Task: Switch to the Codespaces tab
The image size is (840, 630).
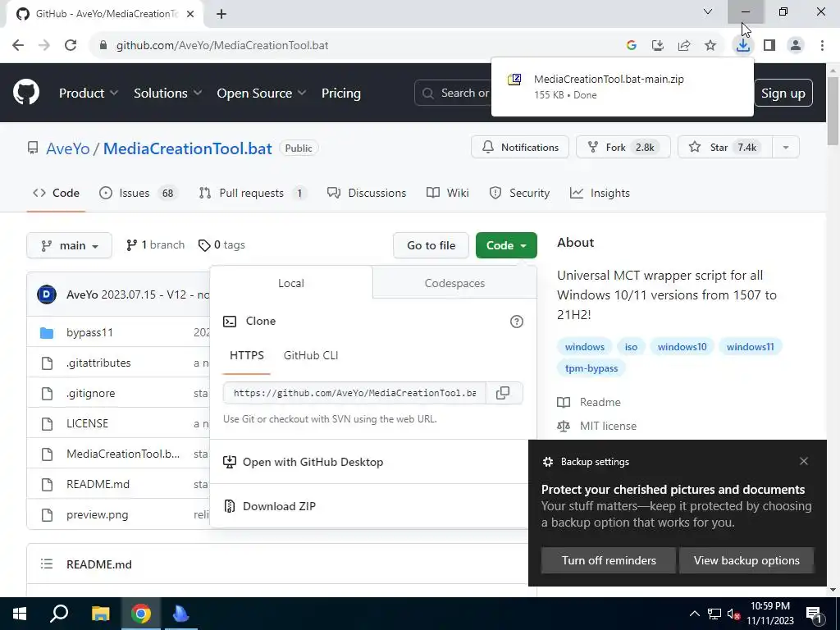Action: pyautogui.click(x=454, y=283)
